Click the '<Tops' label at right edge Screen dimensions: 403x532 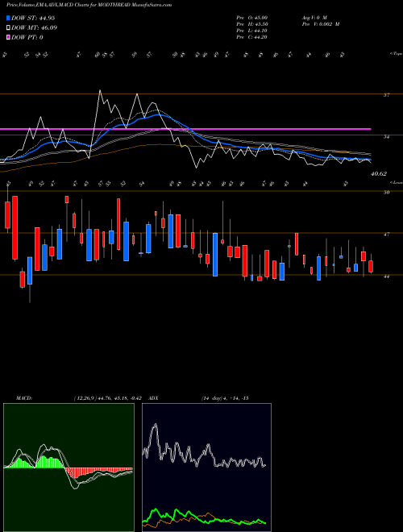tap(396, 54)
